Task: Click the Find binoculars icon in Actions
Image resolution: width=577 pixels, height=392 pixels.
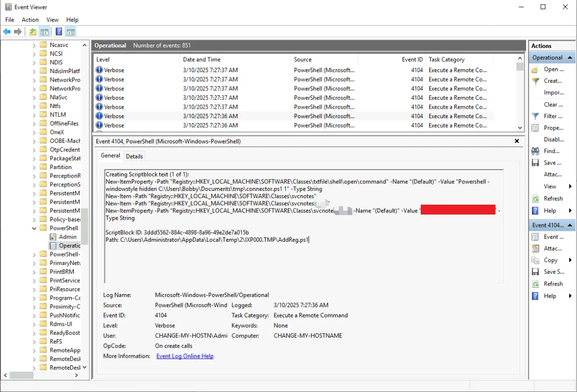Action: 535,151
